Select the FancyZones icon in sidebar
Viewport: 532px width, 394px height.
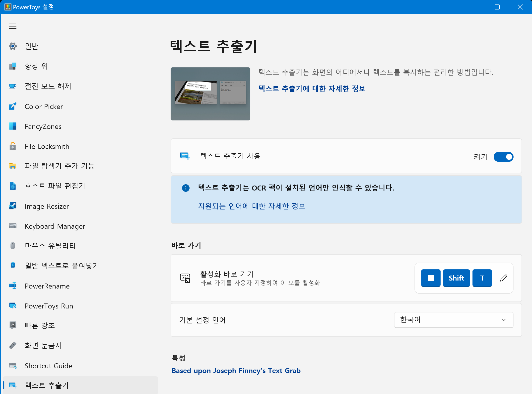point(13,126)
